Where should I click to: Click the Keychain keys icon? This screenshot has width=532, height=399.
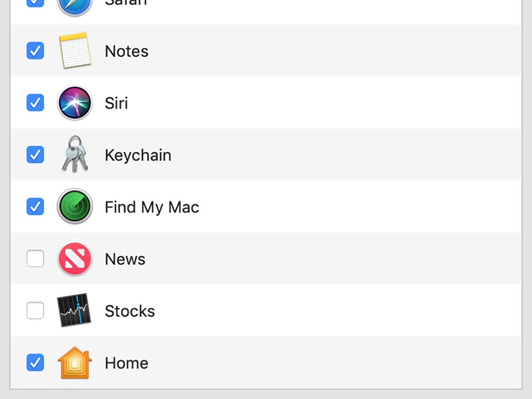coord(74,154)
